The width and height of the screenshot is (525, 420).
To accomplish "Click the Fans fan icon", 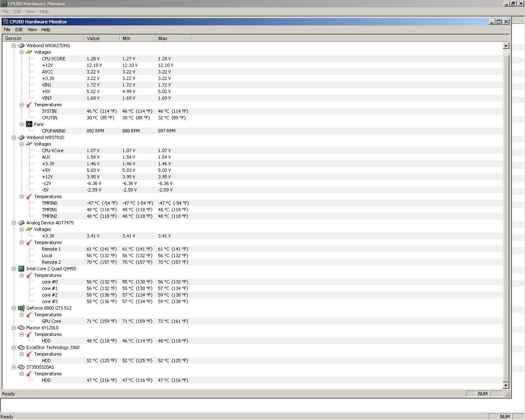I will (x=29, y=124).
